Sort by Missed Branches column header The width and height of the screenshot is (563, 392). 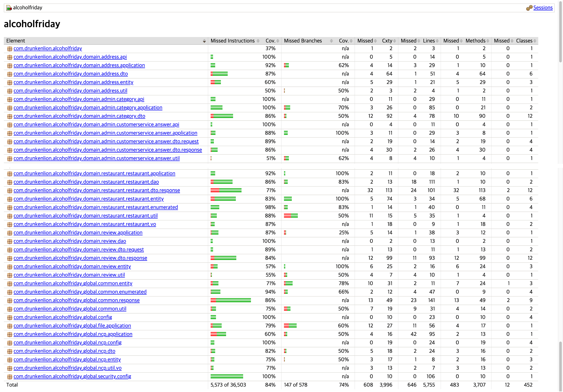tap(303, 41)
